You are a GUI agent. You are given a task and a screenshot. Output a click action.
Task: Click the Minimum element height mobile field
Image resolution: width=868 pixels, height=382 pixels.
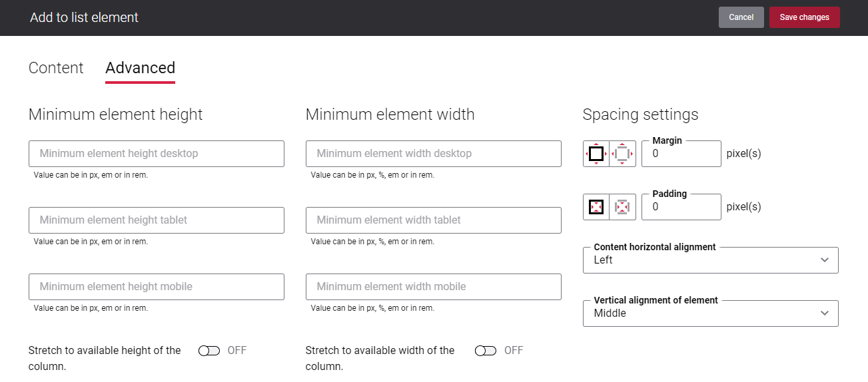[157, 287]
